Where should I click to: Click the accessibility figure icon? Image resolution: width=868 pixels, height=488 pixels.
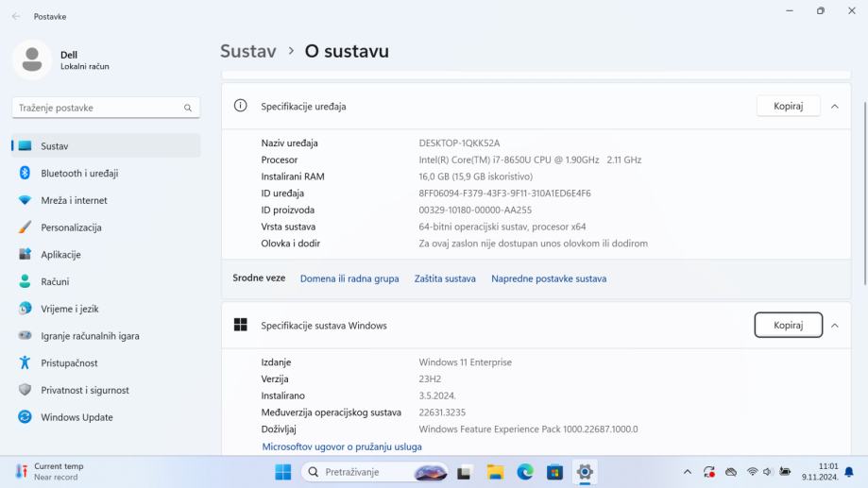25,362
